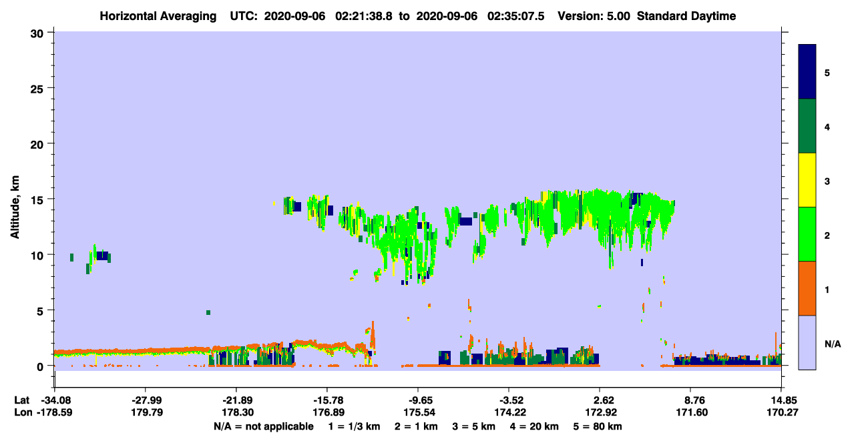Click the y-axis tick label 15
The image size is (868, 445).
[38, 199]
